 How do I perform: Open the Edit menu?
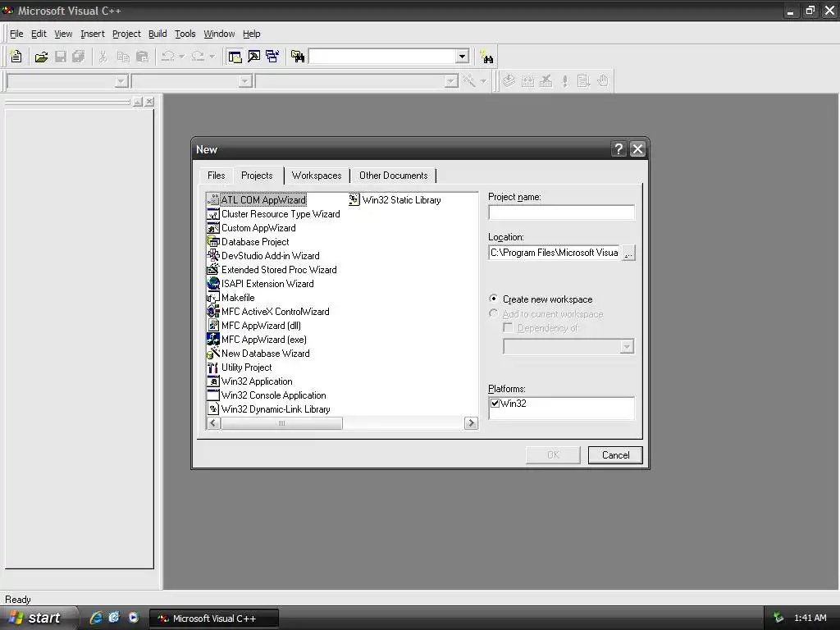coord(39,34)
